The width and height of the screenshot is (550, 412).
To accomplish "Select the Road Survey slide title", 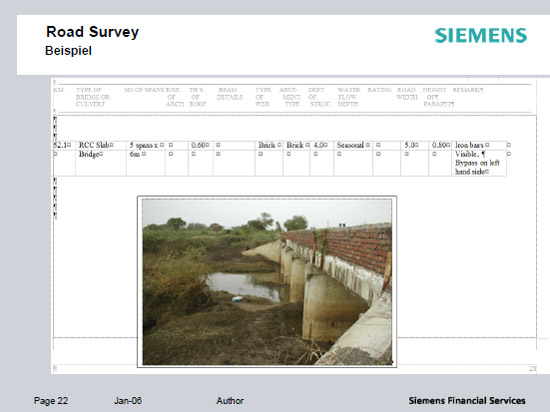I will tap(93, 32).
